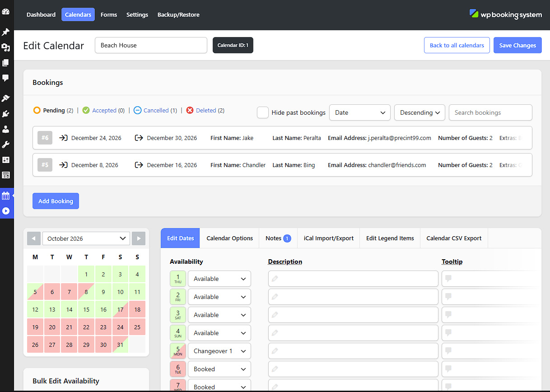The image size is (550, 392).
Task: Click the Pending orange circle icon
Action: tap(37, 110)
